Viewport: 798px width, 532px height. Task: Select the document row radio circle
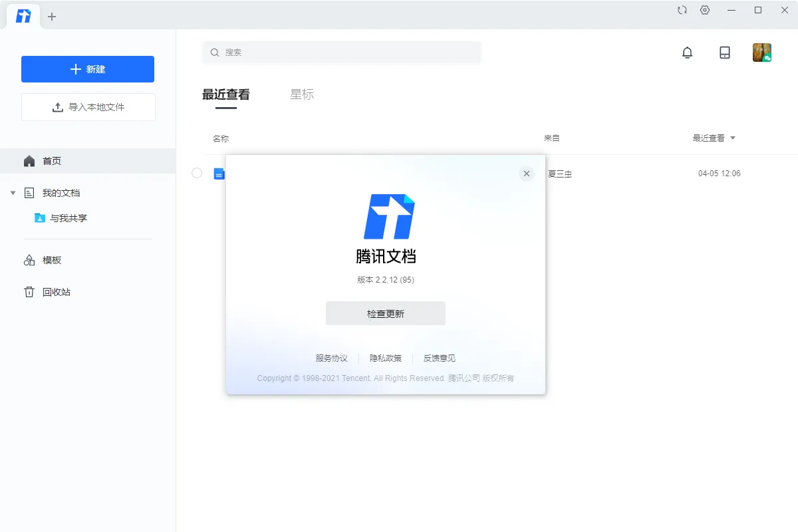[x=197, y=174]
